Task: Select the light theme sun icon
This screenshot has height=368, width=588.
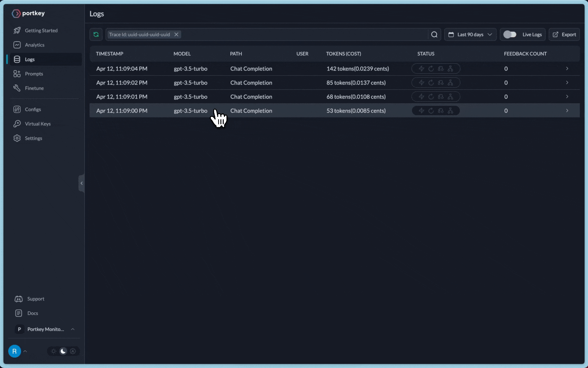Action: 54,351
